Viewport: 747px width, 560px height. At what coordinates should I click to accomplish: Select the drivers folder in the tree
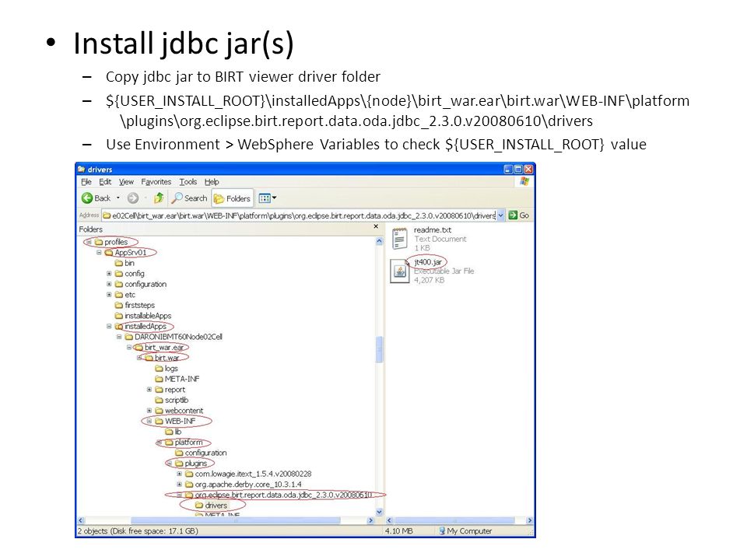[x=211, y=506]
